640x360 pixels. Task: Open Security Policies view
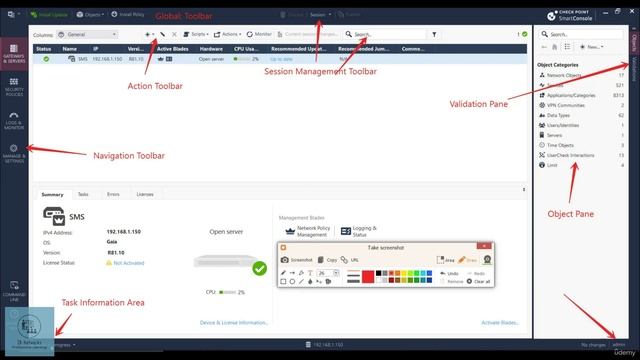coord(14,87)
